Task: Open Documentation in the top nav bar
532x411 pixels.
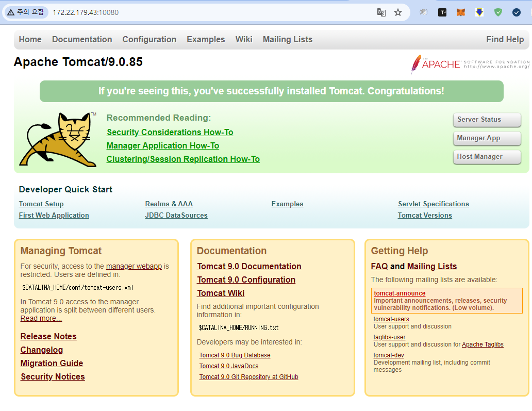Action: click(82, 39)
